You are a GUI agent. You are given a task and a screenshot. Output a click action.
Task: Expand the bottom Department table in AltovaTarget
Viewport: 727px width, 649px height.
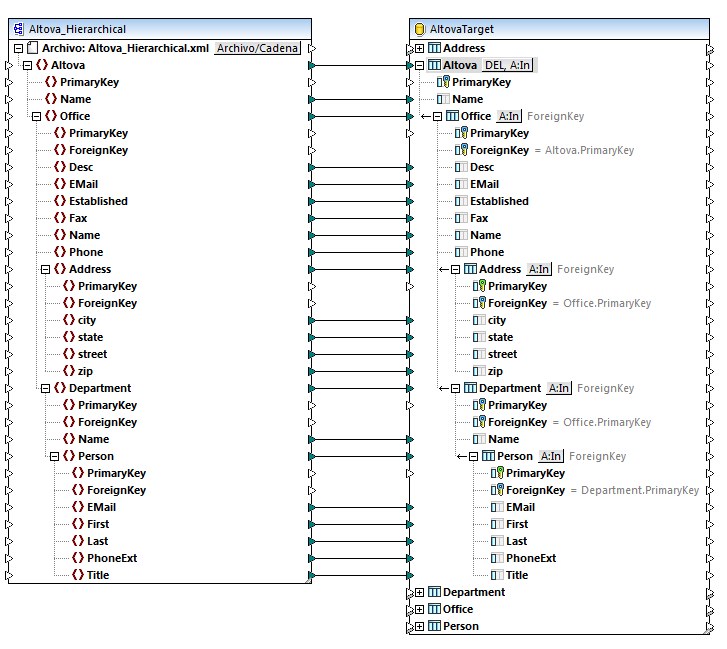tap(420, 592)
